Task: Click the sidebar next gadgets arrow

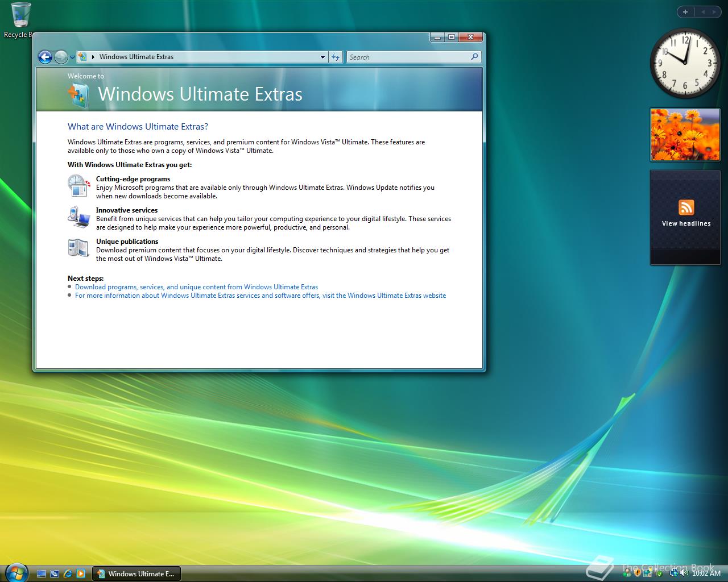Action: (x=714, y=12)
